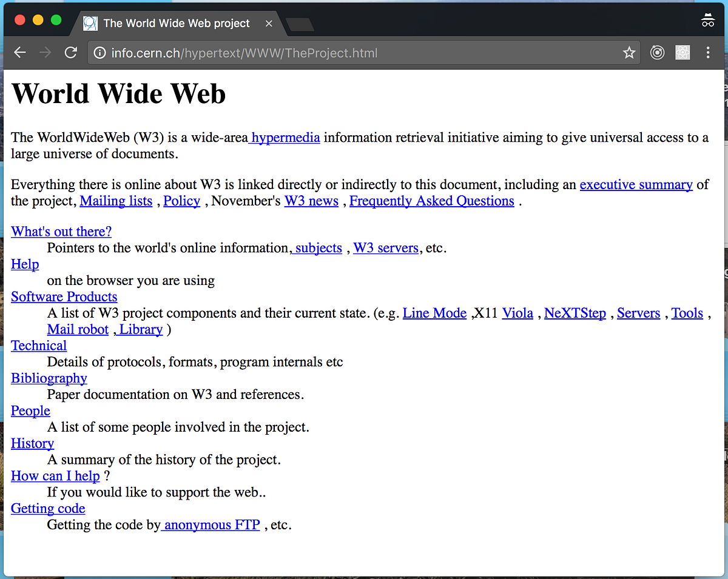The height and width of the screenshot is (579, 728).
Task: Open the Bibliography link
Action: click(49, 378)
